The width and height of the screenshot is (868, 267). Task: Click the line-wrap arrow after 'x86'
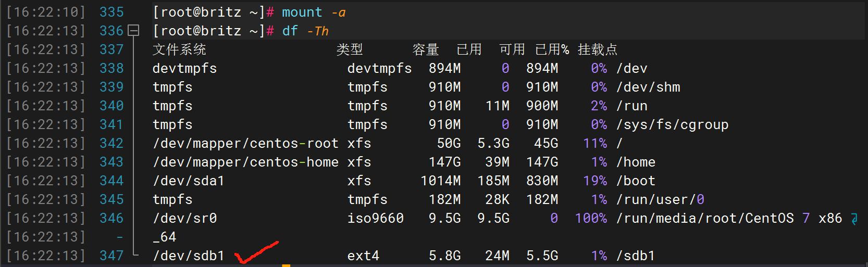coord(854,219)
